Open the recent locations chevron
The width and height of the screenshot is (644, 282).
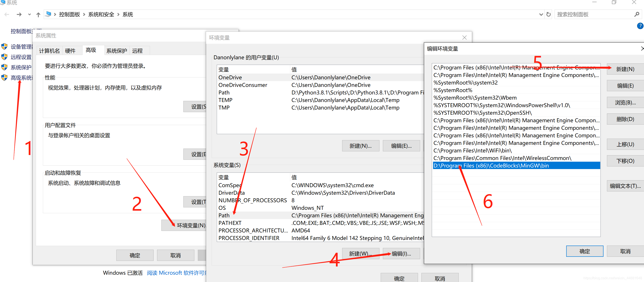[x=30, y=14]
